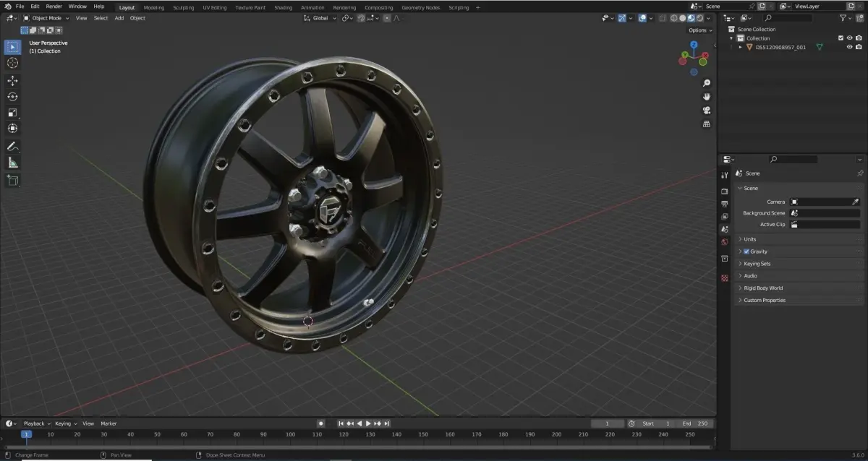868x461 pixels.
Task: Select the Select Box tool
Action: [12, 47]
